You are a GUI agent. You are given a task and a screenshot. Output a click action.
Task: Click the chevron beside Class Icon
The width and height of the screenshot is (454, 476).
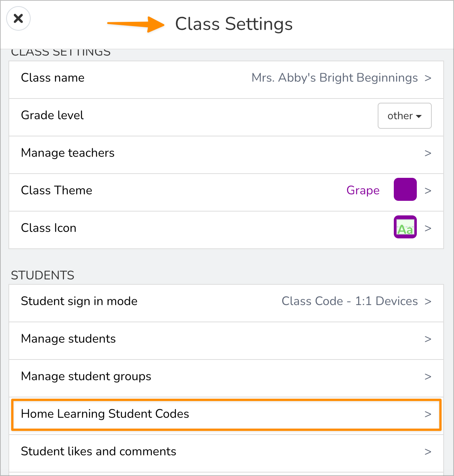click(428, 228)
